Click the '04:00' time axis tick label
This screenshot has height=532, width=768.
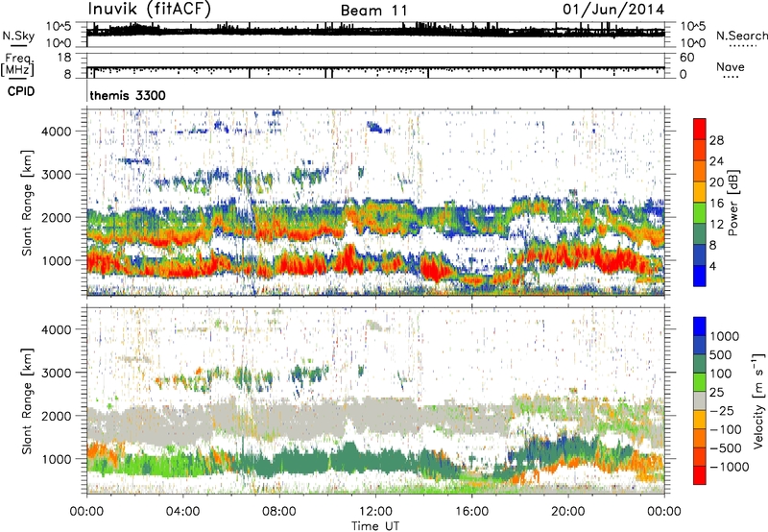(x=182, y=512)
